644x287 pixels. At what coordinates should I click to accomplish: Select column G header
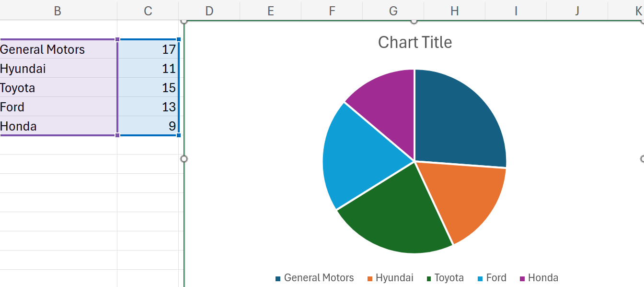(393, 10)
